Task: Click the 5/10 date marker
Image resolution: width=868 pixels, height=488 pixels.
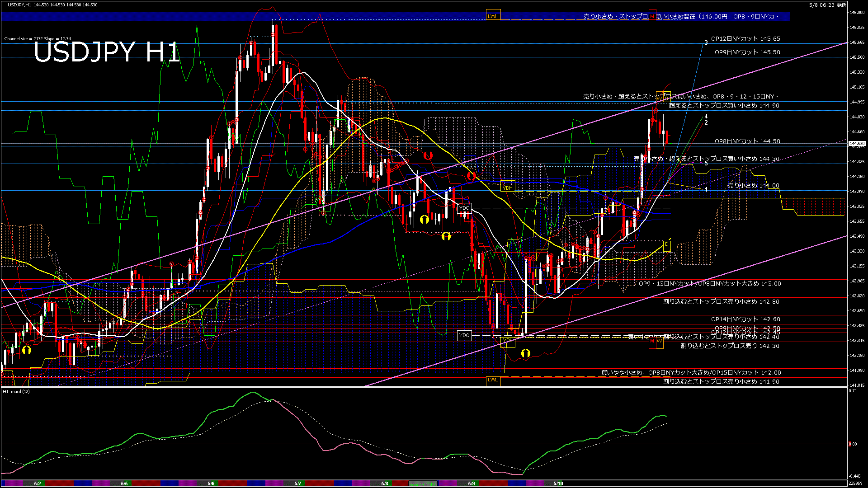Action: coord(558,483)
